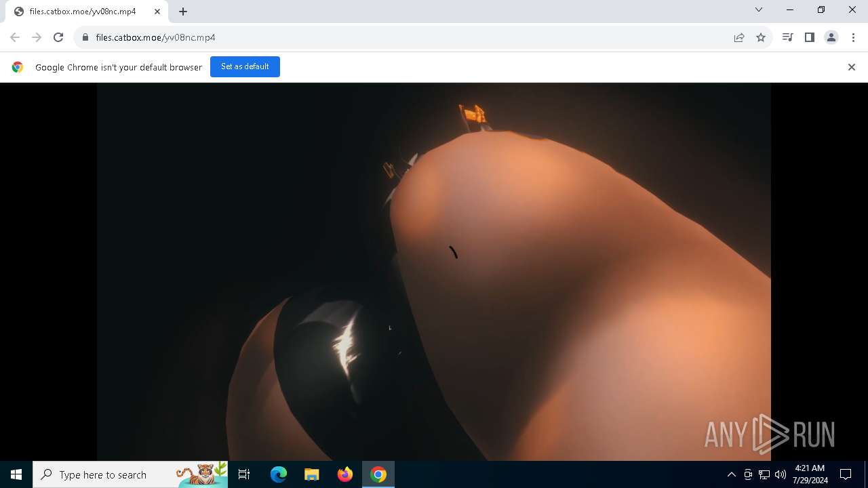The image size is (868, 488).
Task: Toggle the Chrome side panel icon
Action: pos(809,37)
